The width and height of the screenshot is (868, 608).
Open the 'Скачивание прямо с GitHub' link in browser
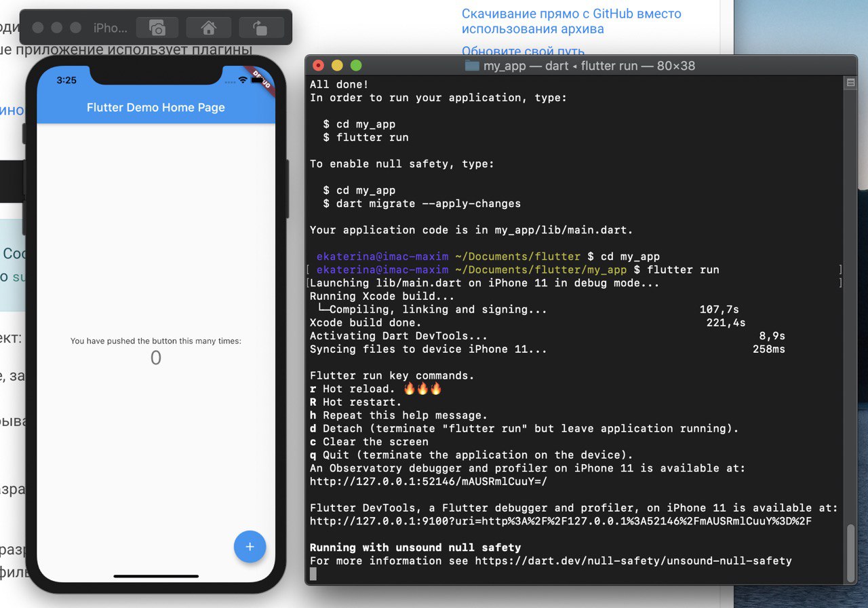(x=572, y=21)
